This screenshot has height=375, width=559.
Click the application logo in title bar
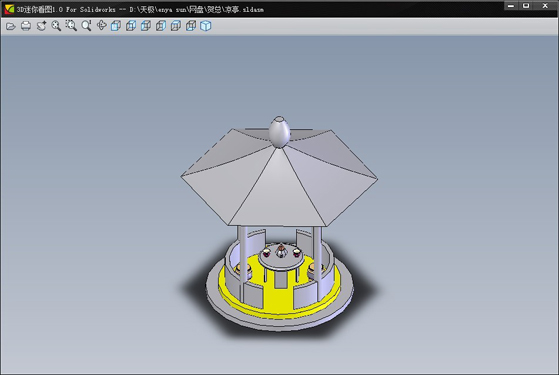tap(9, 9)
